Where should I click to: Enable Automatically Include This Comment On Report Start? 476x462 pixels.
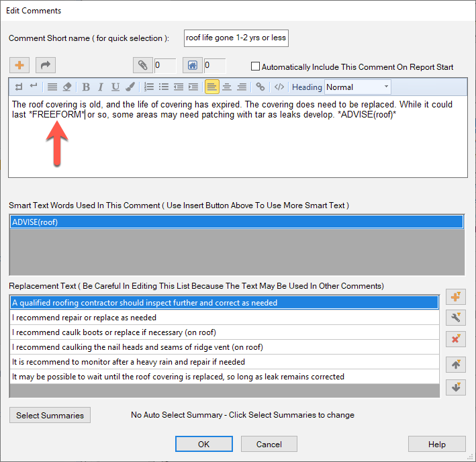(255, 66)
